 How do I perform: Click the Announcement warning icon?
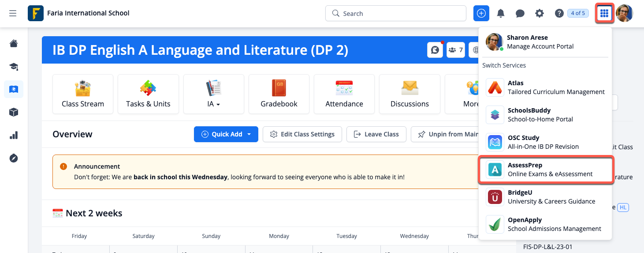63,166
